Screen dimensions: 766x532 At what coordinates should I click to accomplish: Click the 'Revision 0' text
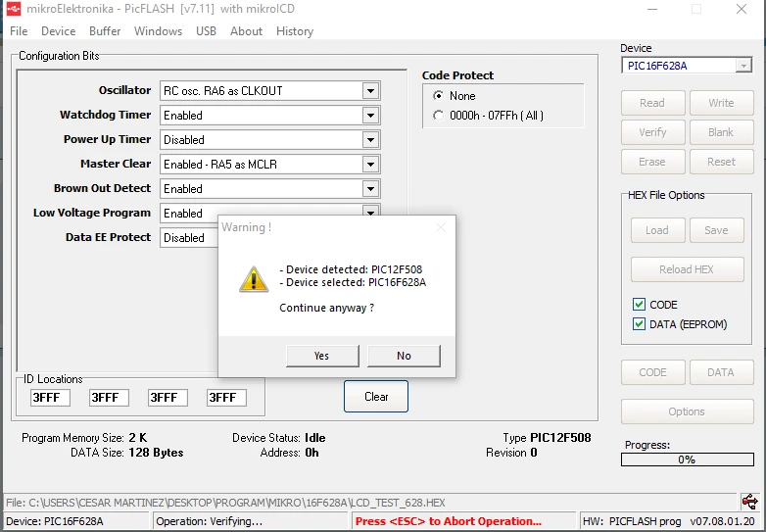pos(511,453)
